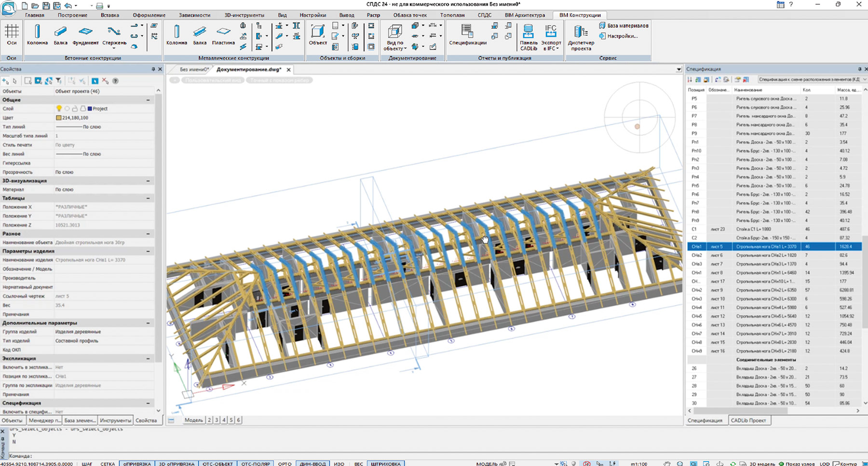Click the save icon in title bar
868x466 pixels.
(46, 6)
